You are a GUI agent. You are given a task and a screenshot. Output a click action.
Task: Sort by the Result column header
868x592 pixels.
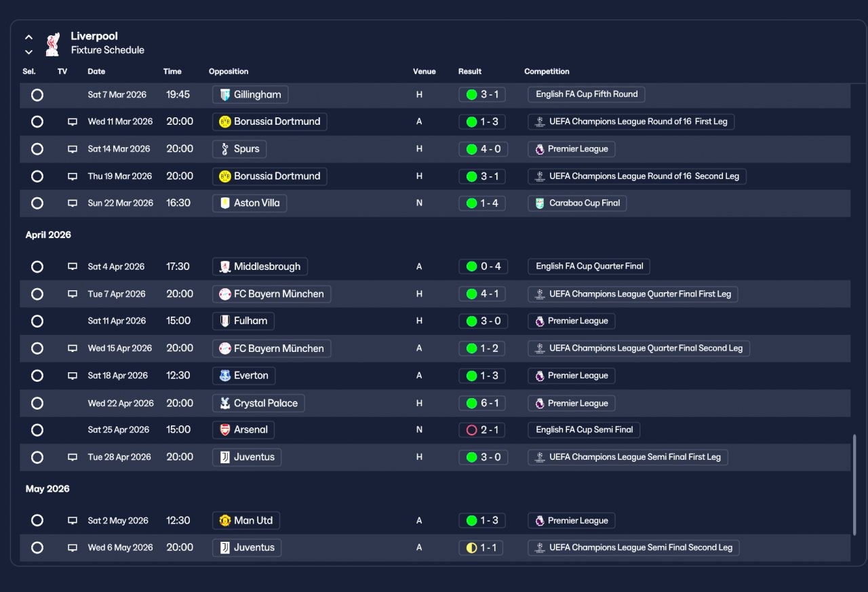pos(470,71)
